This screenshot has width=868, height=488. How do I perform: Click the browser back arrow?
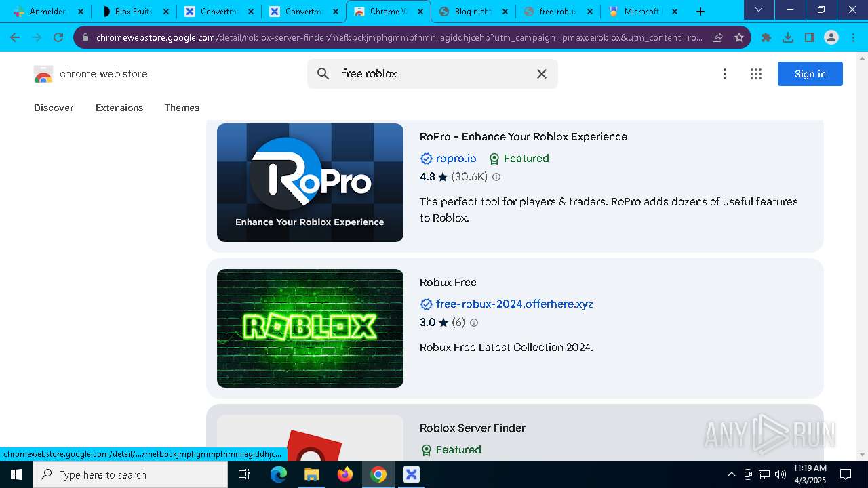coord(15,37)
